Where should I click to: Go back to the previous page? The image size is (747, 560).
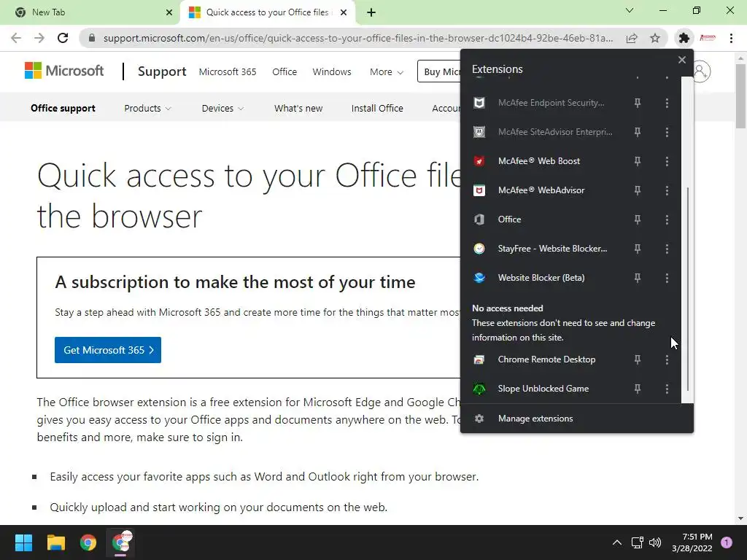16,38
